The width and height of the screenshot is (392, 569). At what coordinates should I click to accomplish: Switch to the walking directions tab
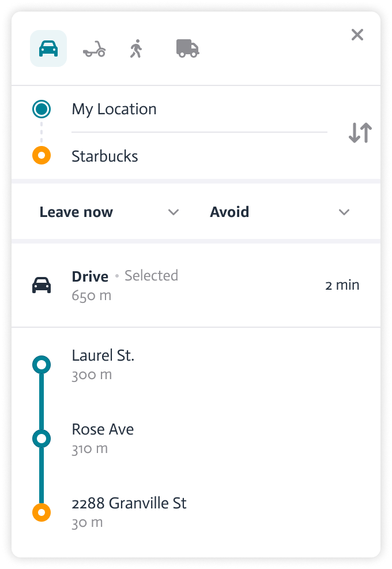click(135, 48)
